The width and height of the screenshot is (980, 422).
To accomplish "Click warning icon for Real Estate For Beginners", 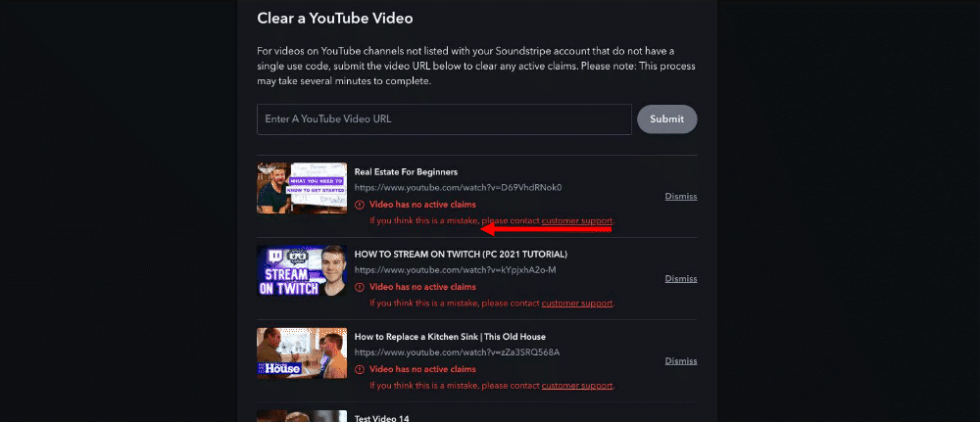I will (360, 205).
